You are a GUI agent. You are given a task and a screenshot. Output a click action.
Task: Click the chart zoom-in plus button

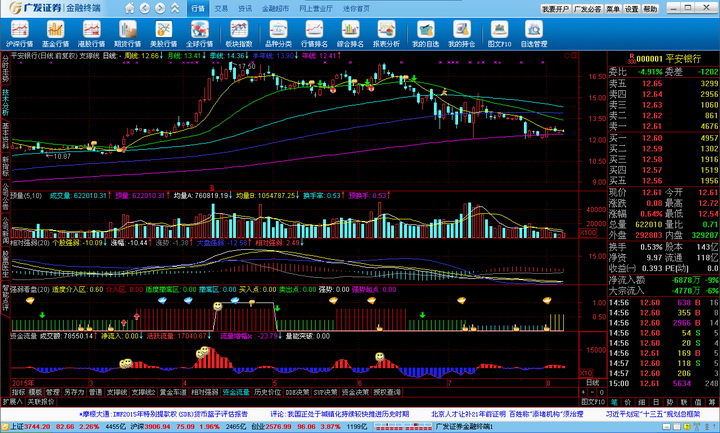tap(583, 392)
